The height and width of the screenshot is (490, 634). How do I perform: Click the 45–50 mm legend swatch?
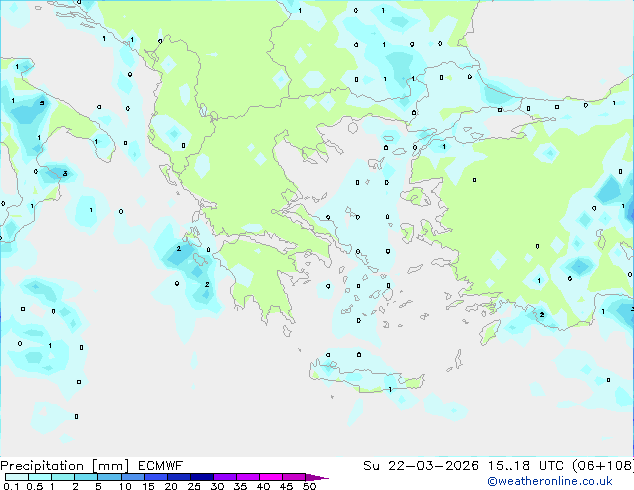tap(294, 477)
